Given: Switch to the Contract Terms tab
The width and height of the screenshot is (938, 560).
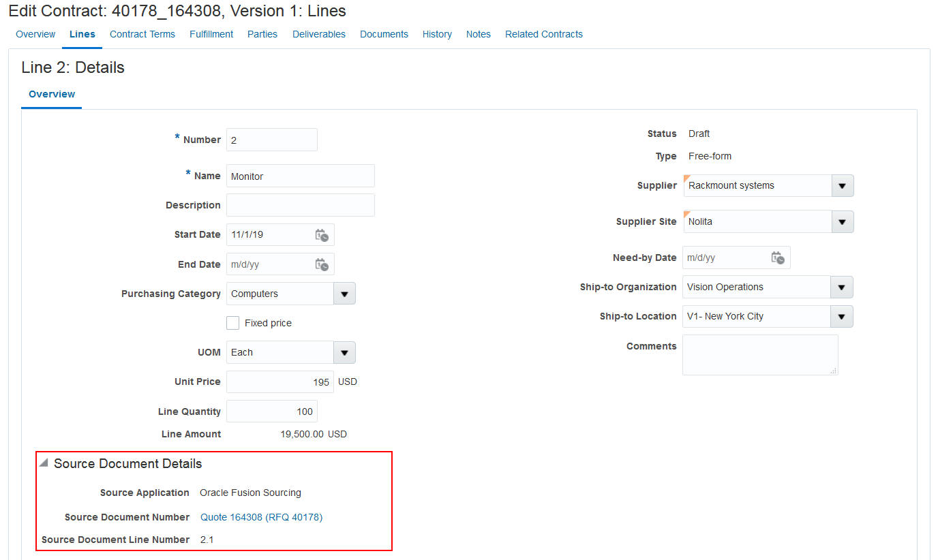Looking at the screenshot, I should 142,34.
